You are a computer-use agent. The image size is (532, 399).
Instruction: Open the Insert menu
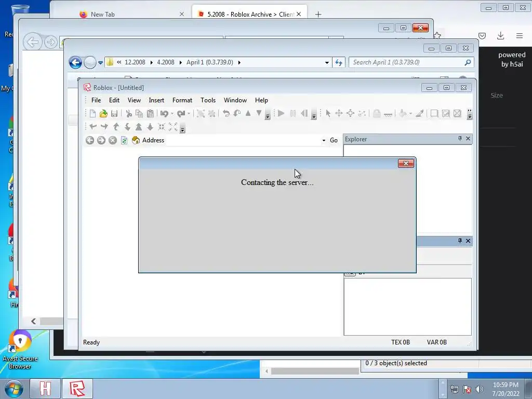pos(156,100)
